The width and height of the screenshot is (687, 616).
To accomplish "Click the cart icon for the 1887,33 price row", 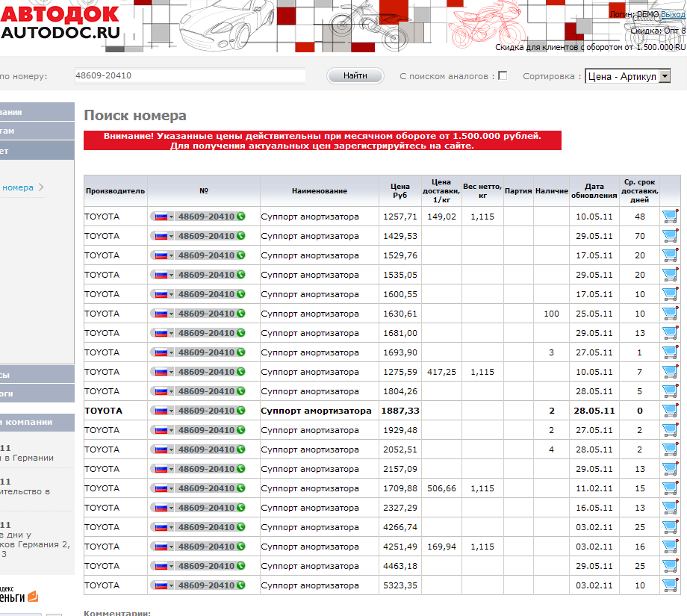I will [669, 411].
